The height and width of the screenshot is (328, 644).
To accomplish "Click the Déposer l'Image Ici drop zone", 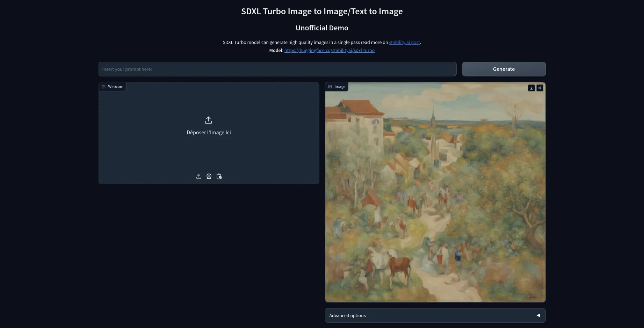I will click(x=208, y=132).
